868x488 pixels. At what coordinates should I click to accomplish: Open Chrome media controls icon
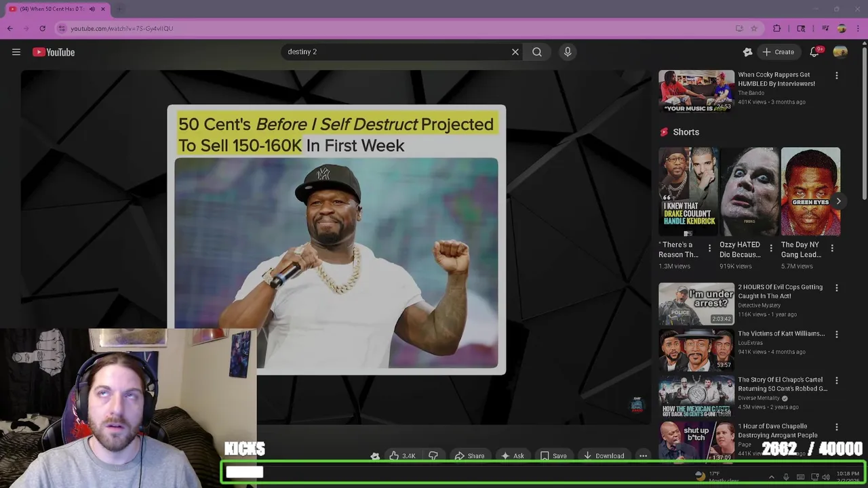tap(825, 28)
